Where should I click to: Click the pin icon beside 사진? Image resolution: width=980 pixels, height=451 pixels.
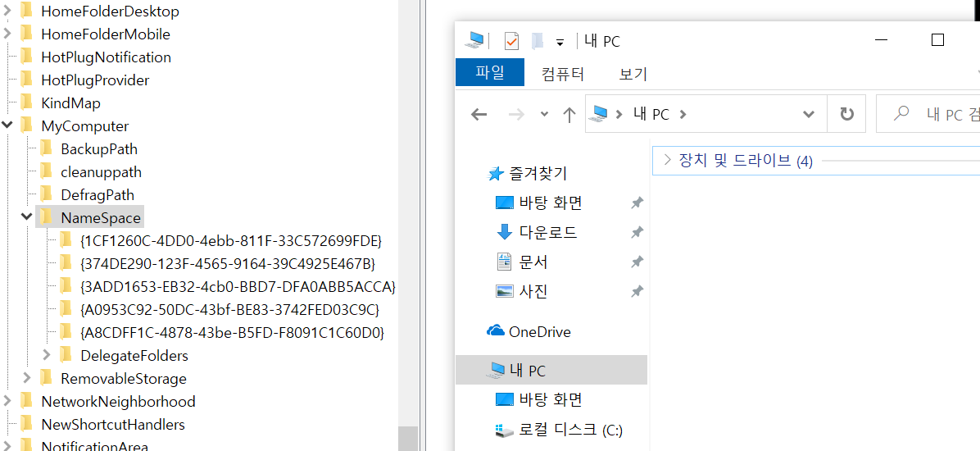pyautogui.click(x=637, y=291)
